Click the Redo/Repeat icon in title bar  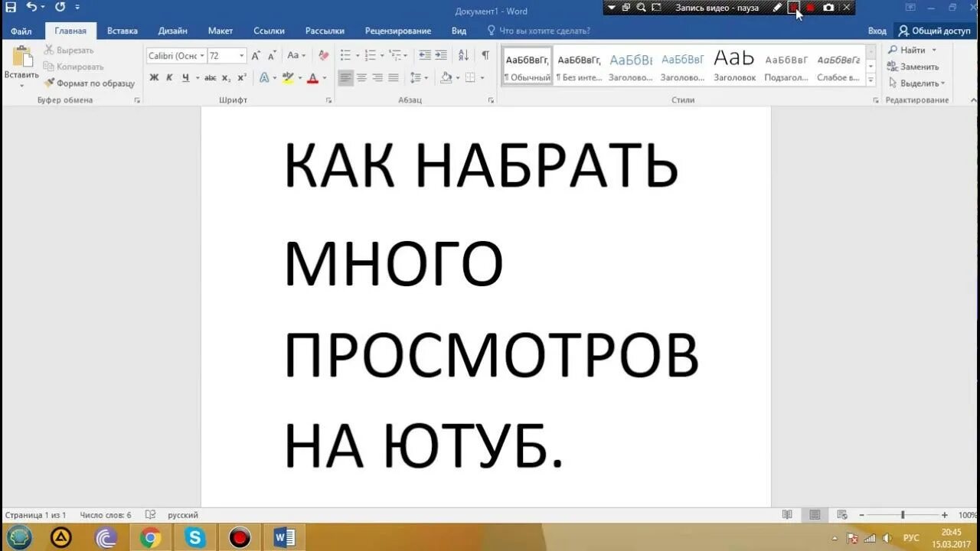[x=60, y=7]
